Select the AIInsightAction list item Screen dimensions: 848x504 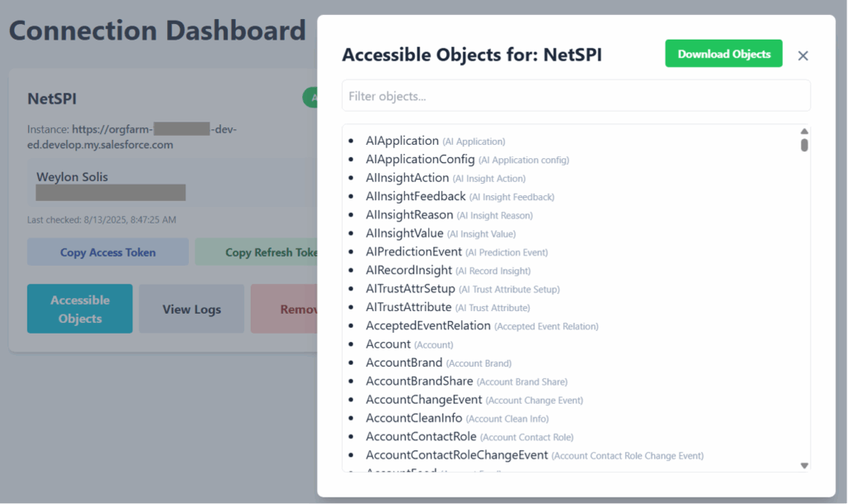pos(446,178)
